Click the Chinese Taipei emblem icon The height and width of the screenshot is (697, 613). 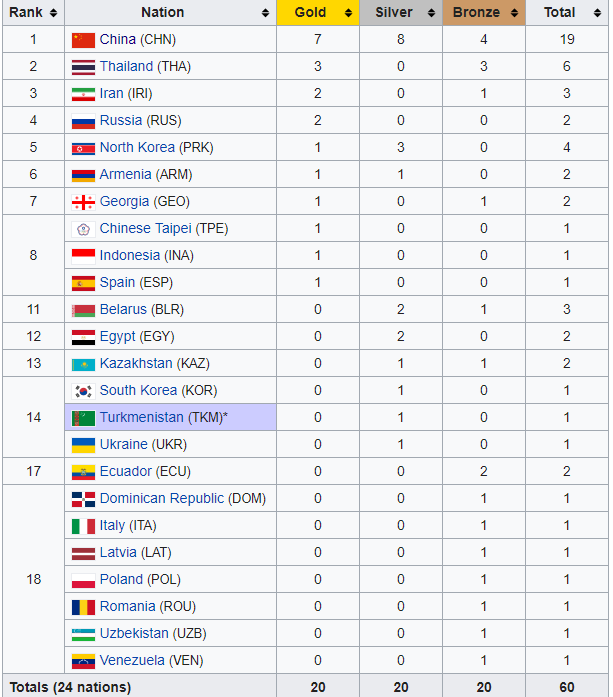83,229
